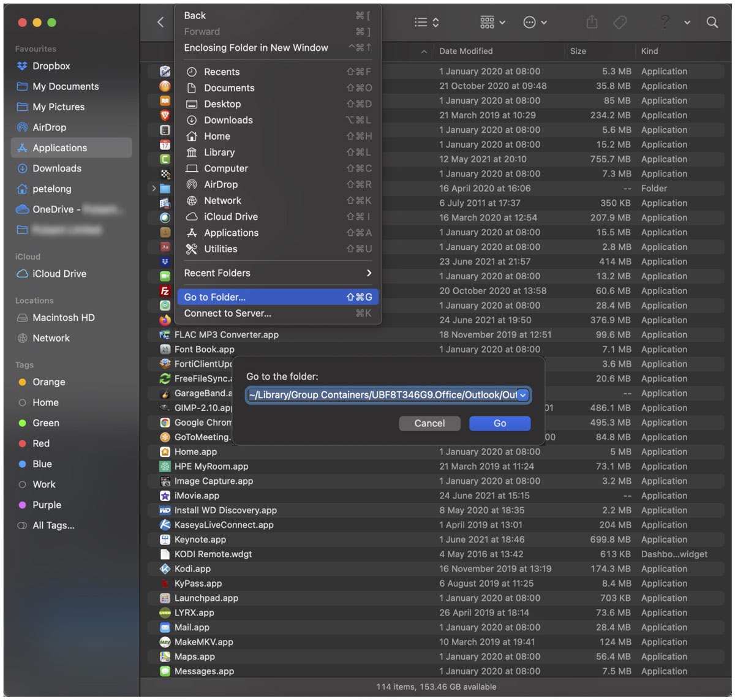This screenshot has width=735, height=700.
Task: Choose Connect to Server… menu item
Action: pyautogui.click(x=277, y=314)
